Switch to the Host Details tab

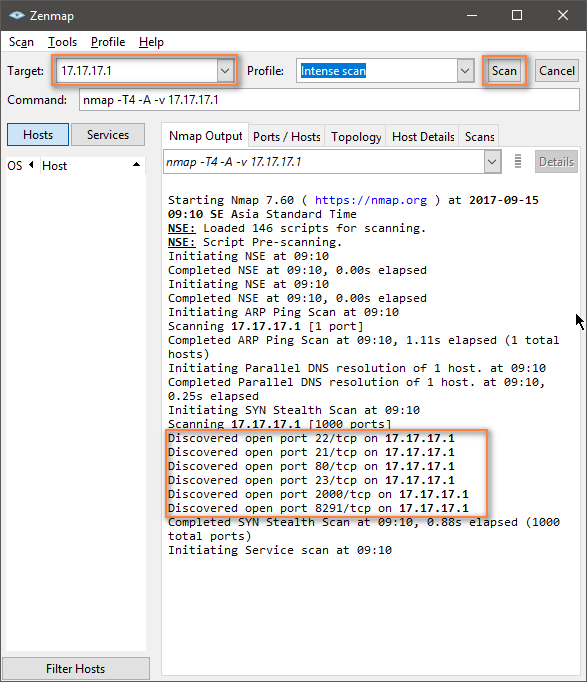point(423,137)
